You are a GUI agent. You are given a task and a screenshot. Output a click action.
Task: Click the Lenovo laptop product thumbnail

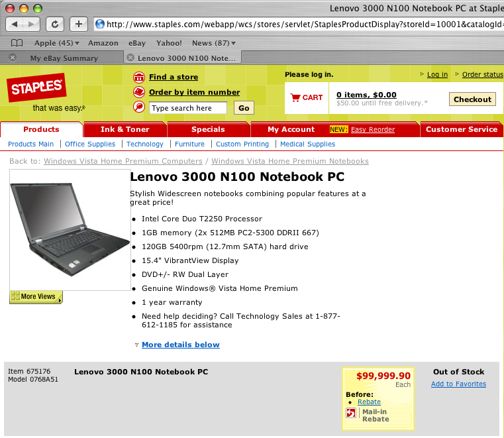(x=70, y=230)
